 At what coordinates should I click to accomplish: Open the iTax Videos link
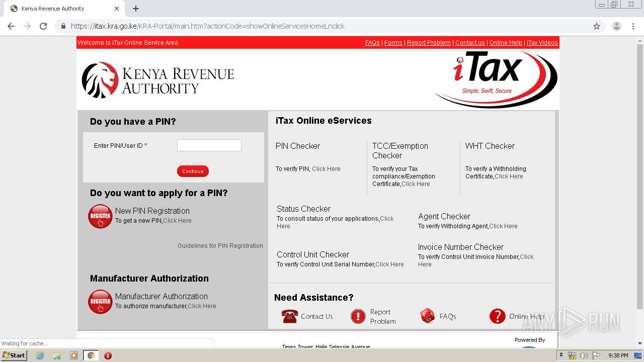point(542,43)
